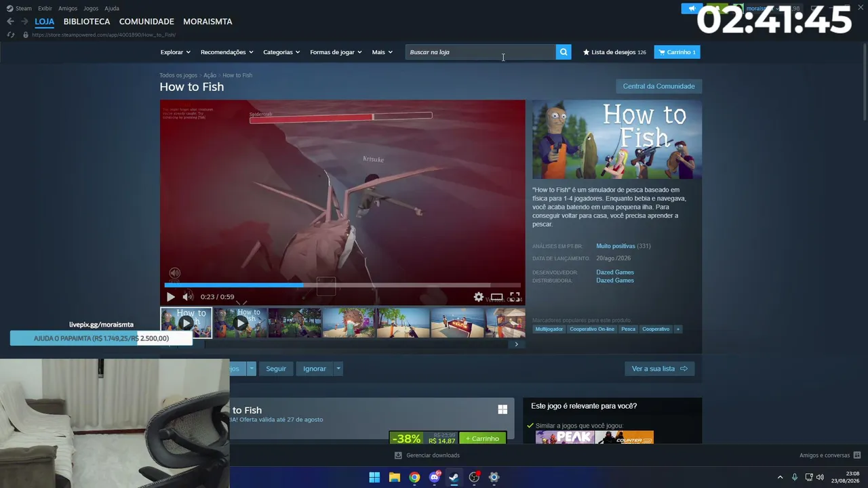Open the dropdown arrow beside Ignorar
The height and width of the screenshot is (488, 868).
(338, 369)
